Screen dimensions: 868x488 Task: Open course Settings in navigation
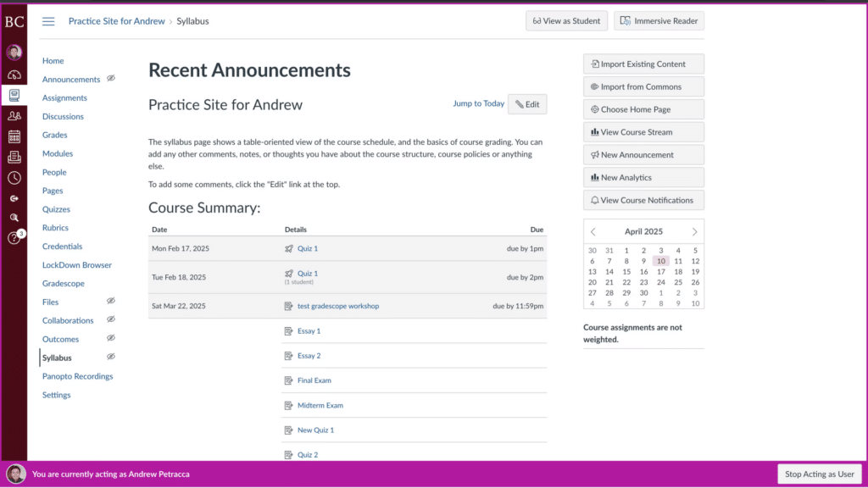pos(57,395)
